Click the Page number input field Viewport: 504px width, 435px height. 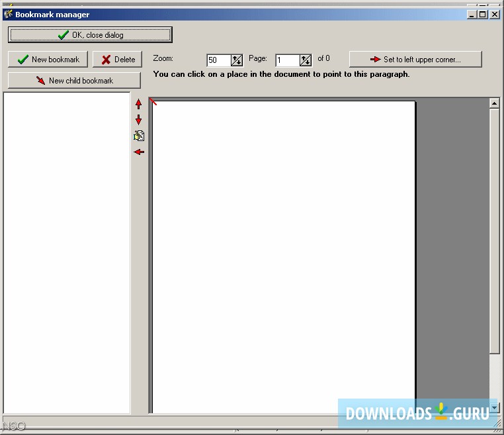click(x=288, y=60)
